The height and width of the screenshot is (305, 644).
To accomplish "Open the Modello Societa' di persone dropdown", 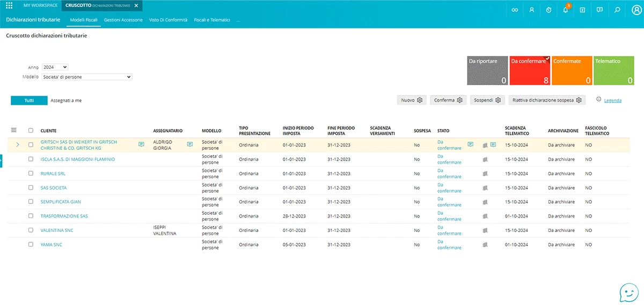I will (x=87, y=77).
